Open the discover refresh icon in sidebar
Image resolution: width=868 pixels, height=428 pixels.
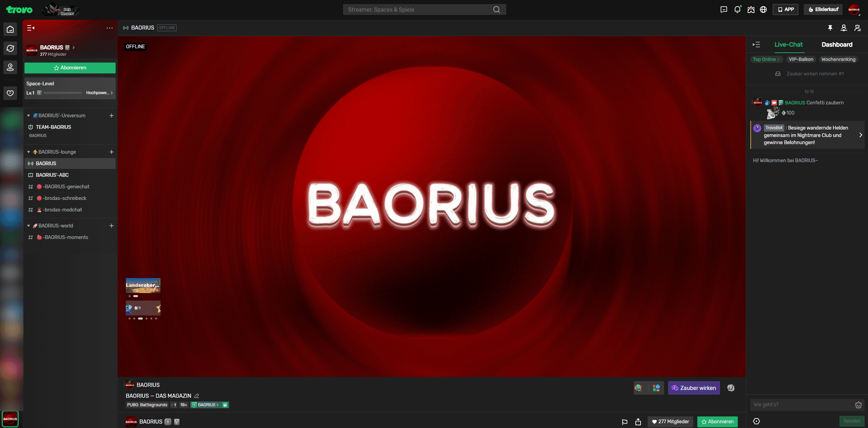(10, 48)
